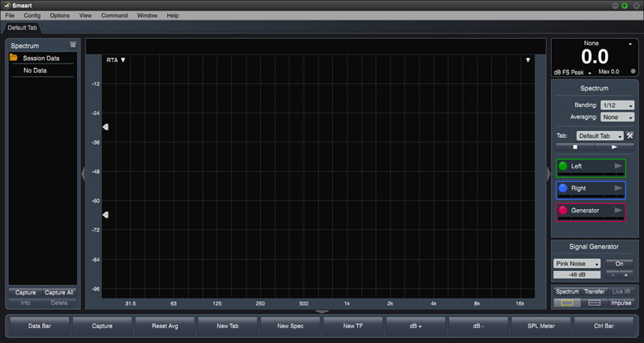Click the Smaart app icon in title bar
This screenshot has height=343, width=644.
[7, 5]
